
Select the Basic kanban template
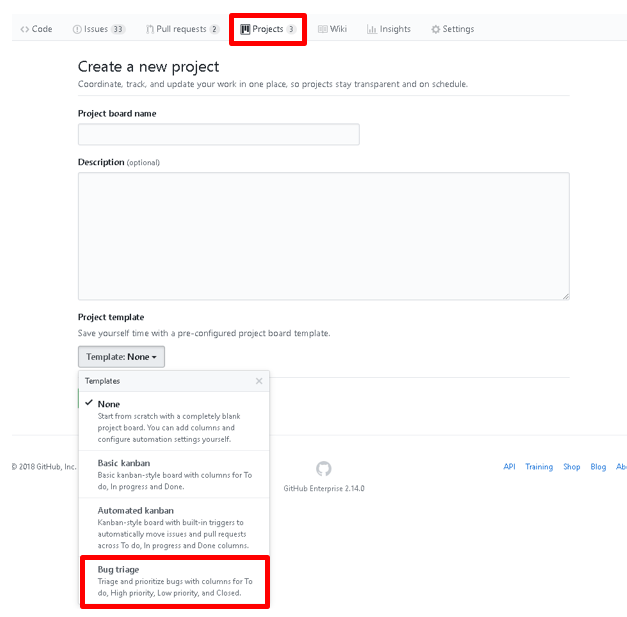click(x=174, y=474)
